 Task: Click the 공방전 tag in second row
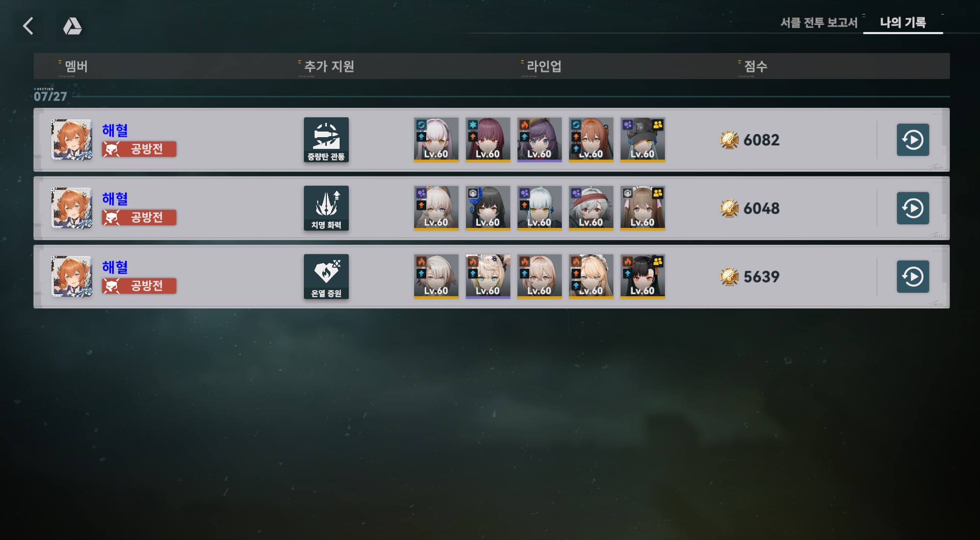tap(139, 218)
